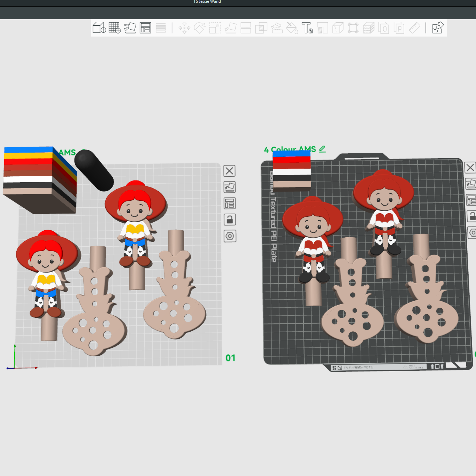Auto orient objects on plate 01
The height and width of the screenshot is (476, 476).
coord(229,187)
